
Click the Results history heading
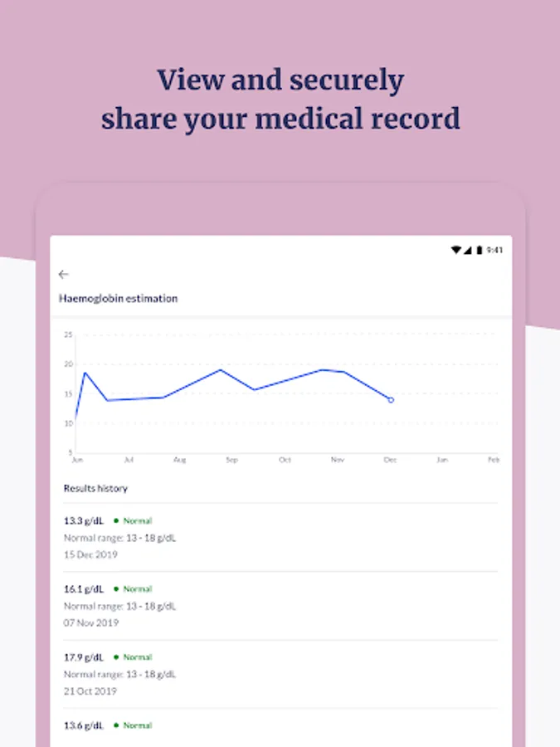[95, 488]
